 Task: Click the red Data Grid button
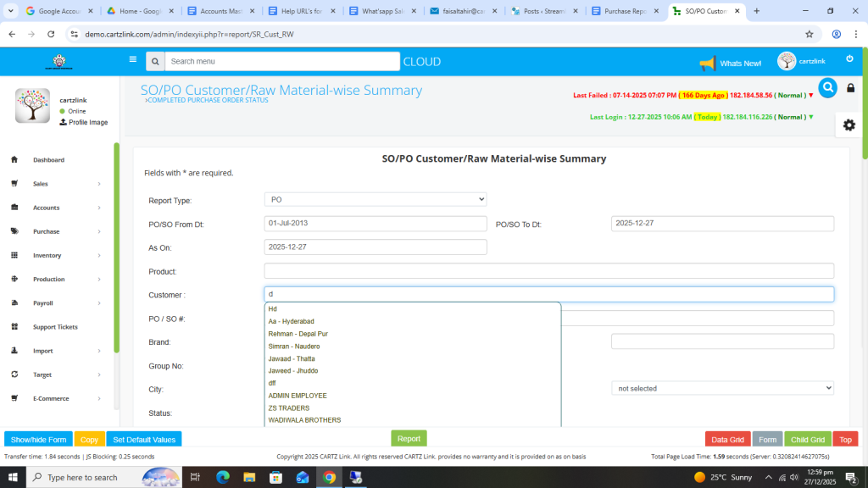coord(727,440)
